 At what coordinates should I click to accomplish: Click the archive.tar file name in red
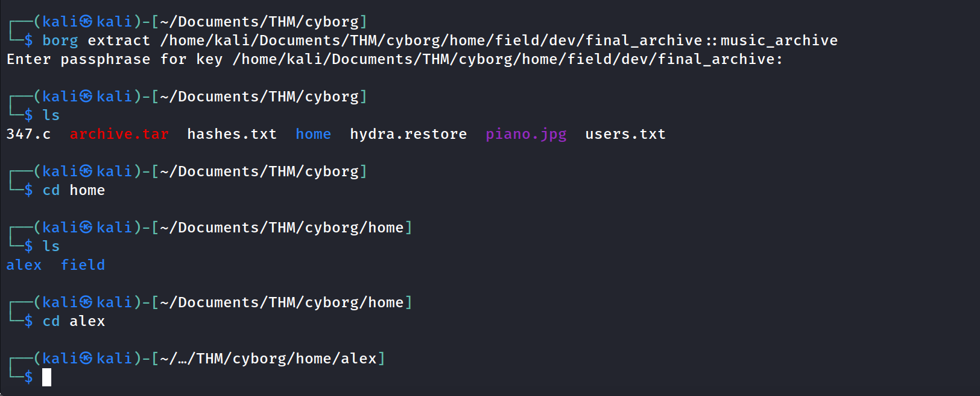pos(119,134)
